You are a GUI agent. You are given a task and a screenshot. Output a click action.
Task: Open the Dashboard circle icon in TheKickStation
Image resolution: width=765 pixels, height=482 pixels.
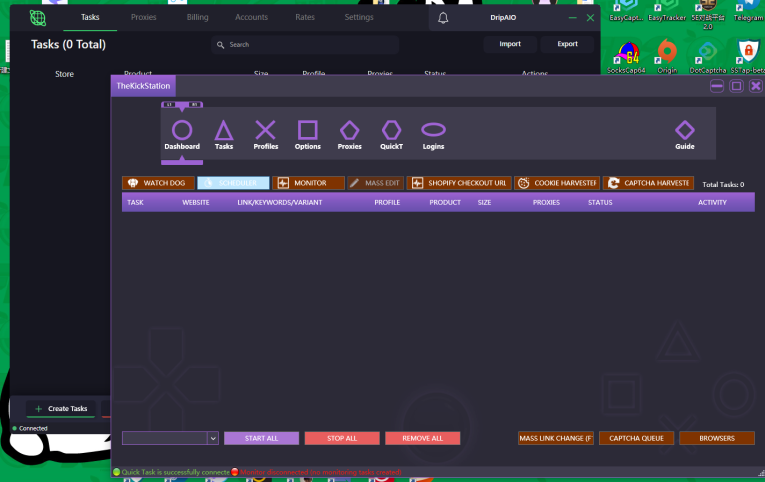[x=182, y=130]
